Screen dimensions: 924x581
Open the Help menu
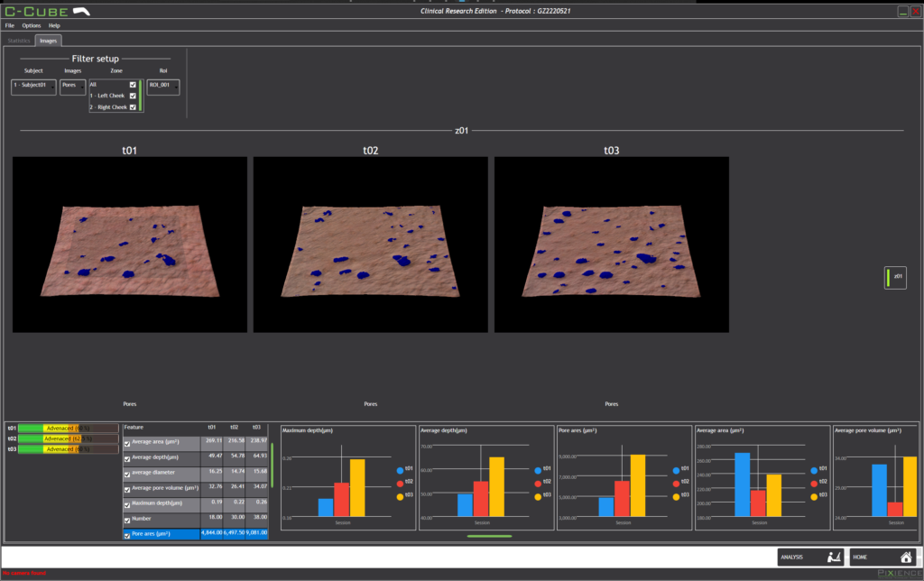click(x=54, y=25)
